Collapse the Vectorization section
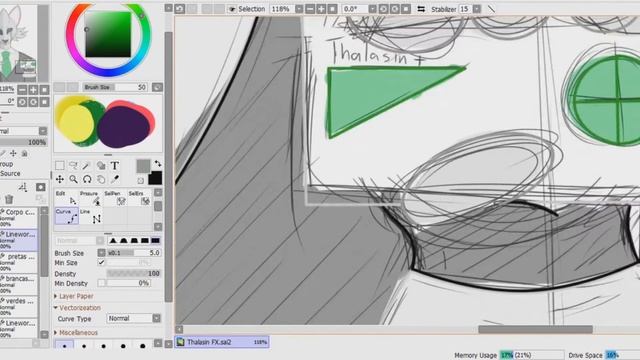 click(x=77, y=308)
